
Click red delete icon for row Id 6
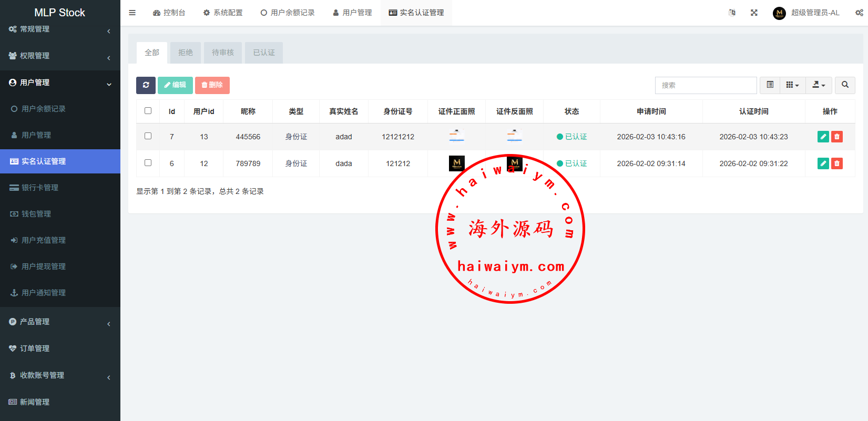837,163
